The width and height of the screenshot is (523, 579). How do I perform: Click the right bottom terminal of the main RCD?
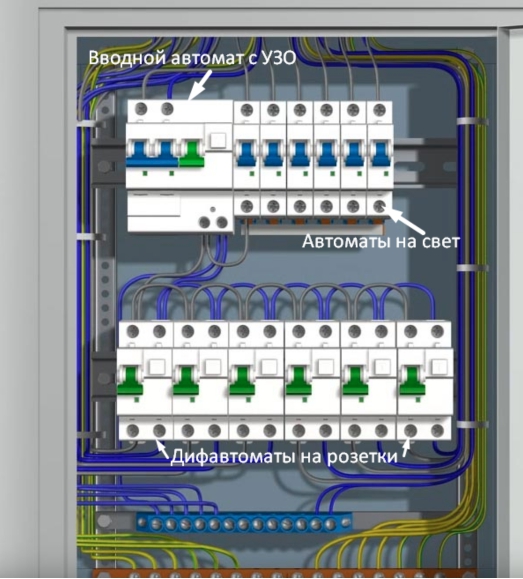click(222, 222)
